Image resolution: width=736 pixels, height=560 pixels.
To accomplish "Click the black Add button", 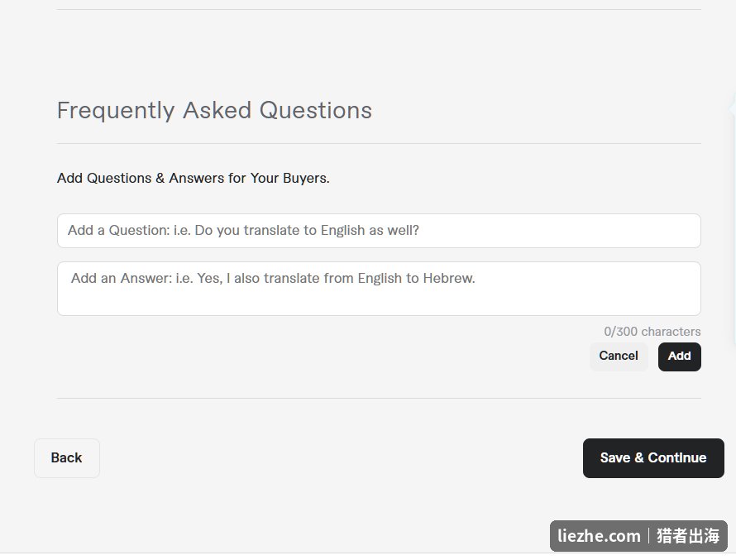I will pos(679,357).
